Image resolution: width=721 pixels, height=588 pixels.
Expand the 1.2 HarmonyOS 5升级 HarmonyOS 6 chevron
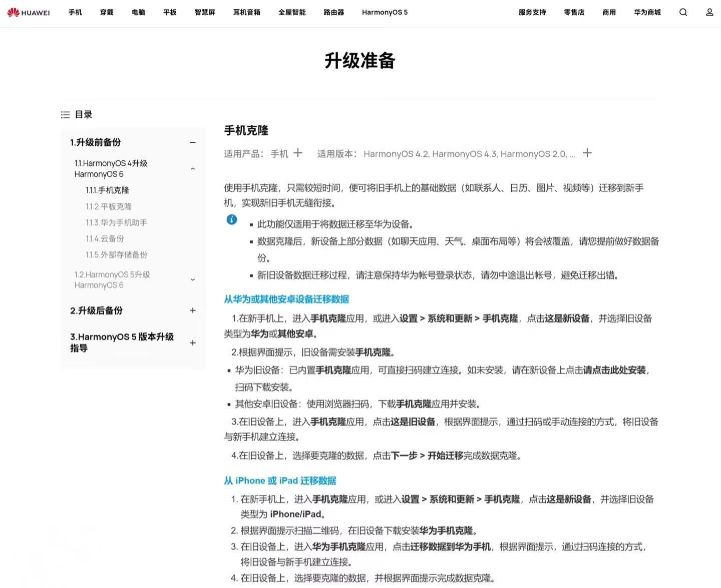pos(193,280)
